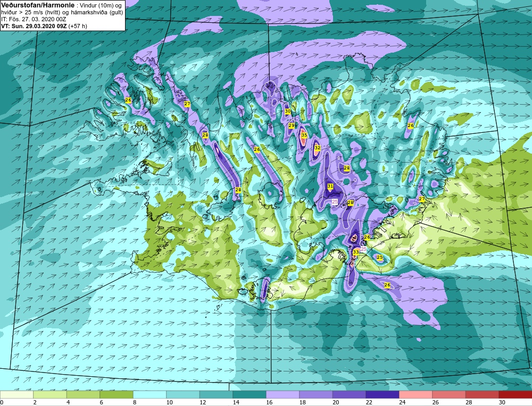This screenshot has width=532, height=406.
Task: Click the yellow gust label 33
Action: (355, 252)
